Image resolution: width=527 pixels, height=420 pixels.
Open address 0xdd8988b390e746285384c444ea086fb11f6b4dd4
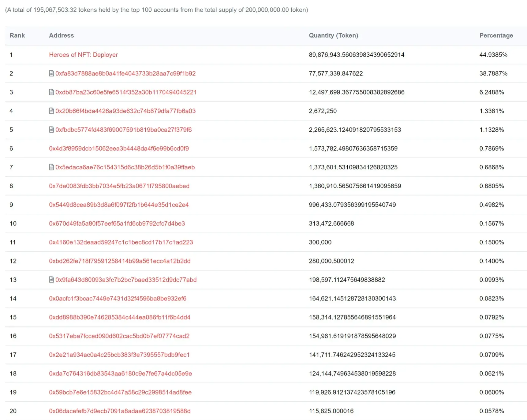(x=120, y=317)
